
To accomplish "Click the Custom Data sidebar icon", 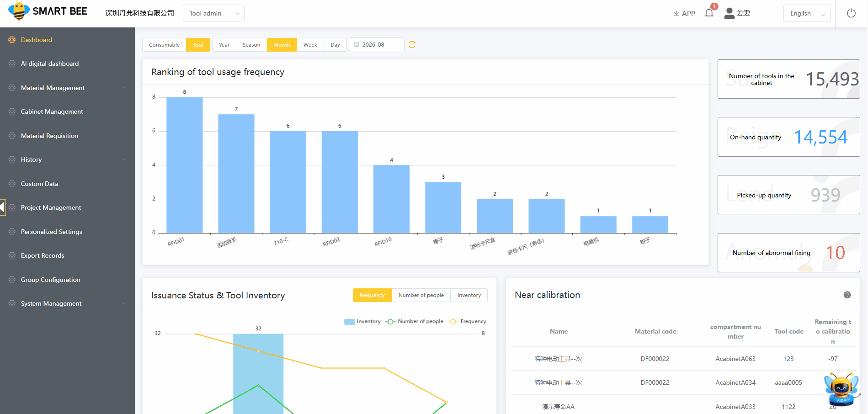I will [x=12, y=184].
